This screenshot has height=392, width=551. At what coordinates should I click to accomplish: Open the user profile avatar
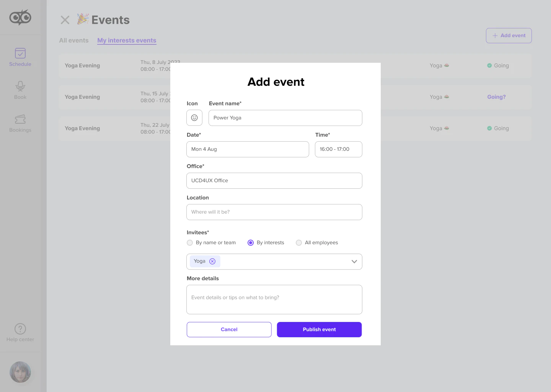pos(20,372)
